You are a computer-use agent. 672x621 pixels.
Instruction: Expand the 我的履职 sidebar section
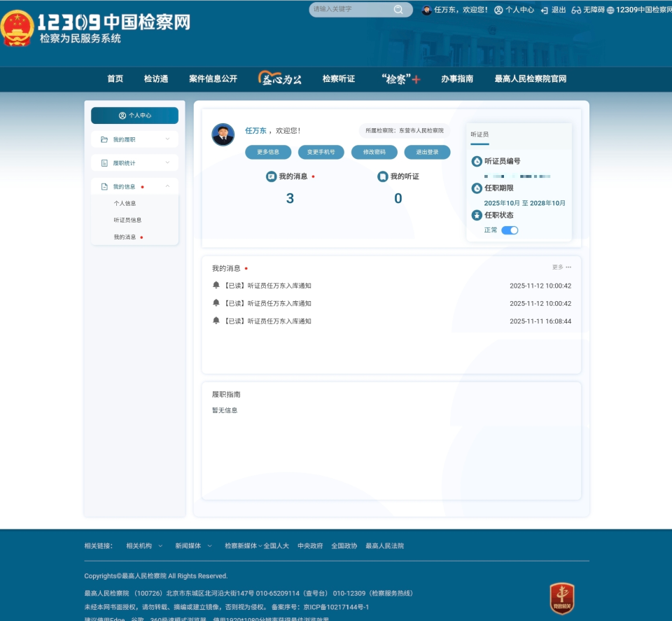(x=167, y=139)
